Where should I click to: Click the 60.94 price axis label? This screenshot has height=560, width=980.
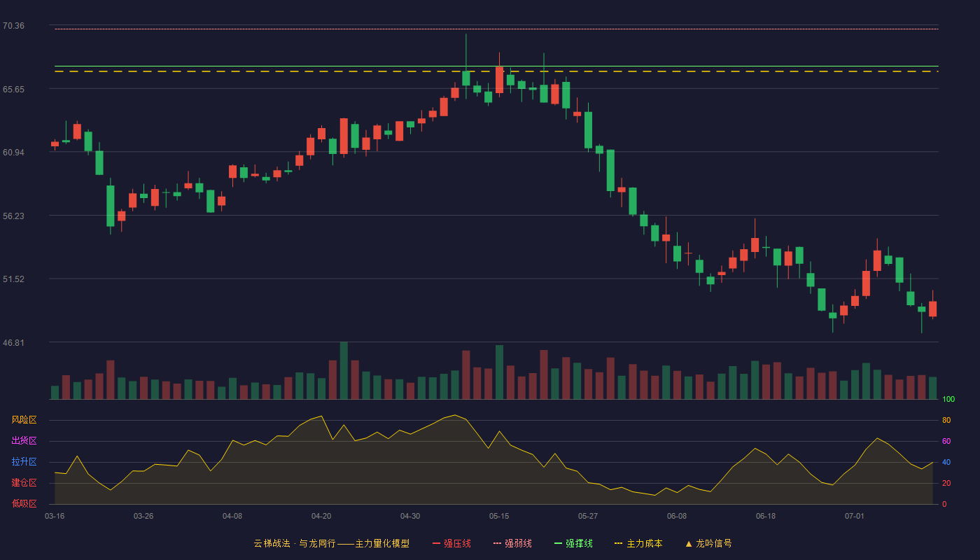coord(13,153)
